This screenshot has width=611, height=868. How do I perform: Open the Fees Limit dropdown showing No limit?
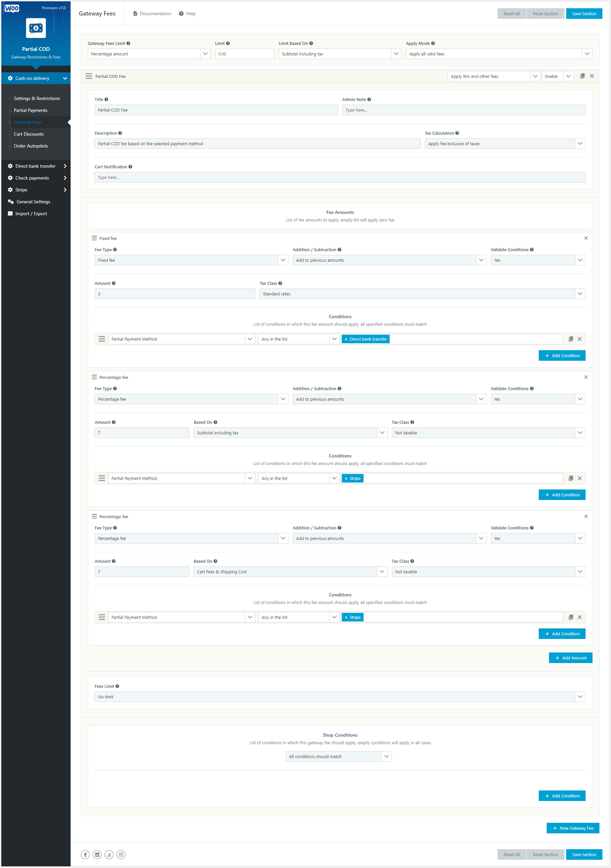click(580, 696)
